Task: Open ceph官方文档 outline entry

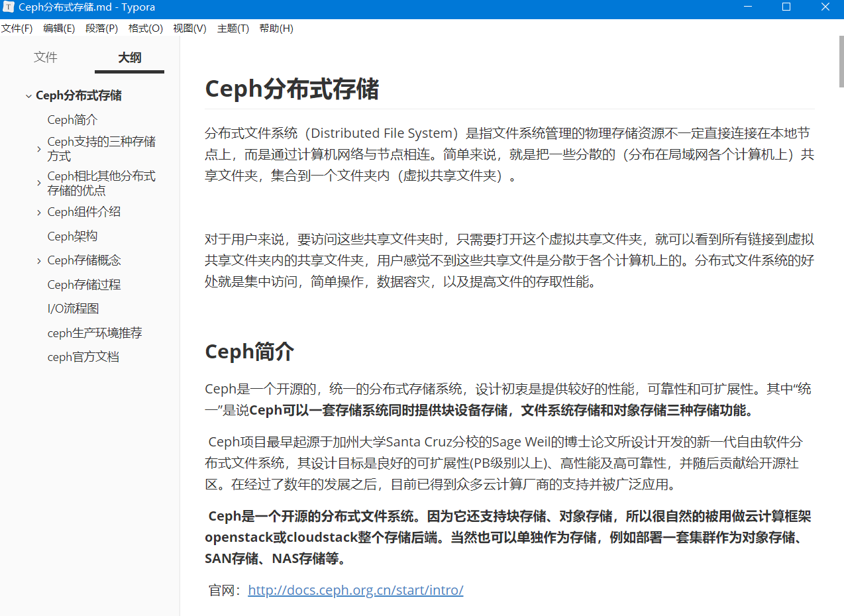Action: [83, 357]
